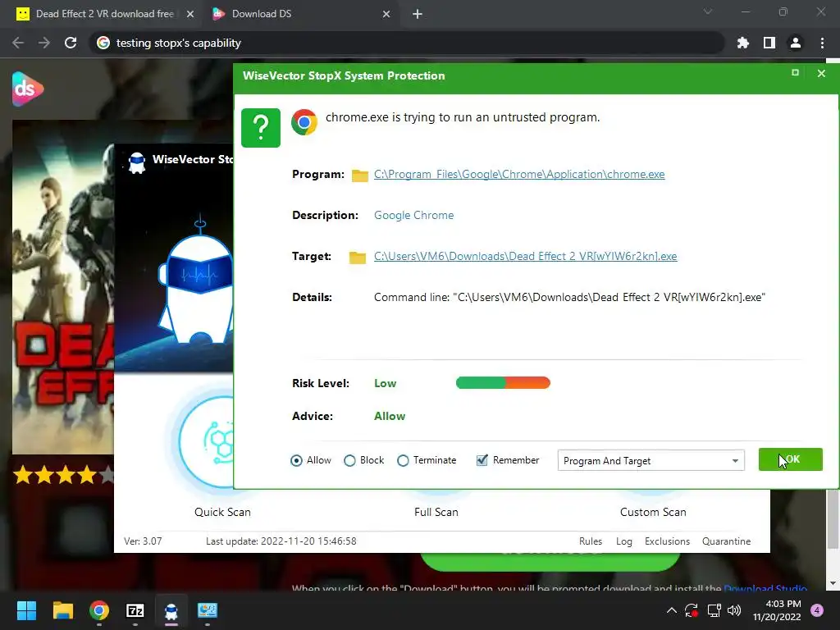840x630 pixels.
Task: Open the tab search chevron
Action: click(708, 11)
